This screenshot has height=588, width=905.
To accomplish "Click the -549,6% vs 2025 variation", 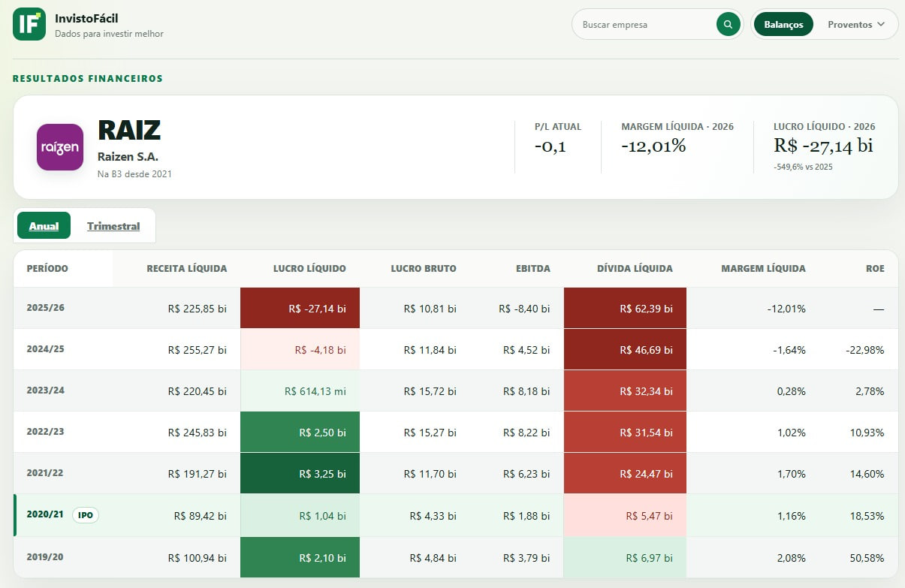I will [803, 167].
